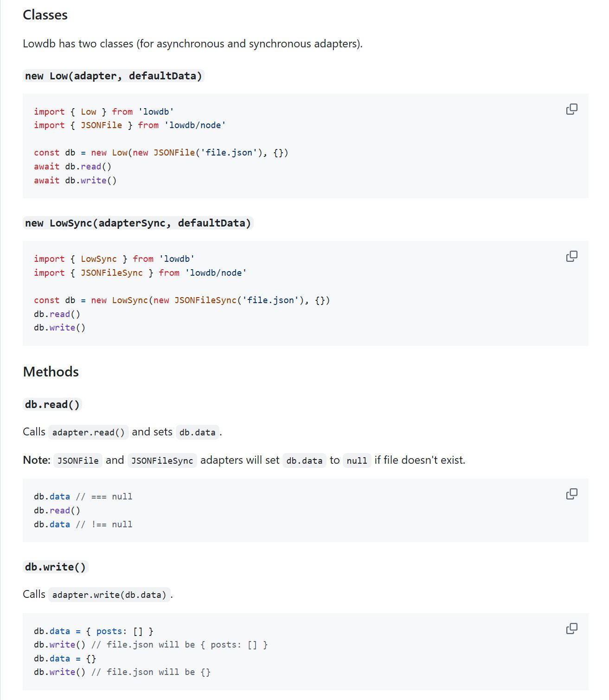Copy the db.read() null example code
Viewport: 609px width, 700px height.
click(571, 494)
